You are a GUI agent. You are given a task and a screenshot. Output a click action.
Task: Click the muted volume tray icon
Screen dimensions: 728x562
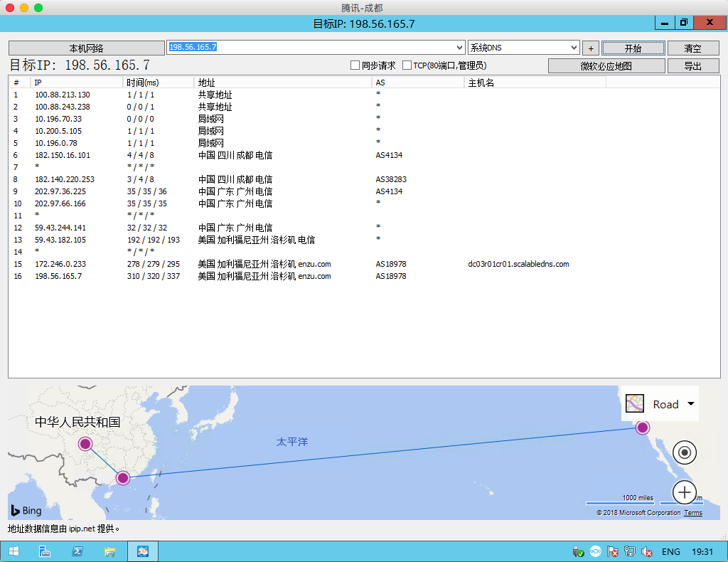(x=647, y=552)
